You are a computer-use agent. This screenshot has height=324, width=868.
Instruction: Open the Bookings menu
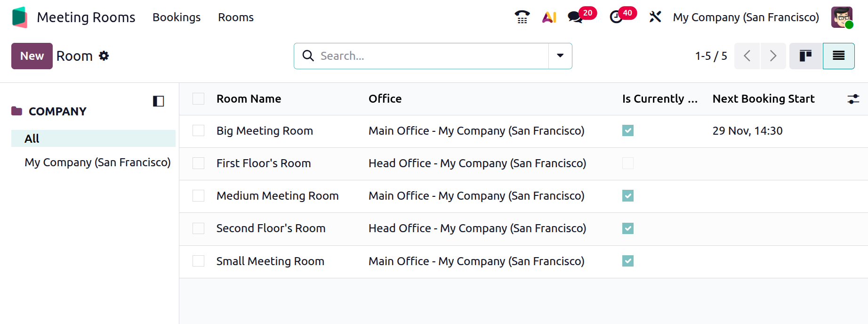pos(177,17)
